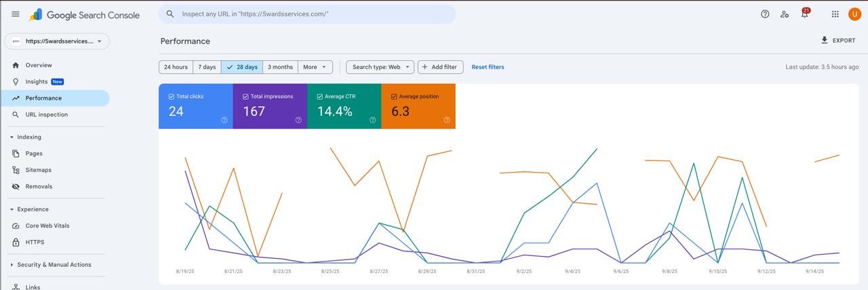
Task: Select the 3 months date range
Action: (x=280, y=67)
